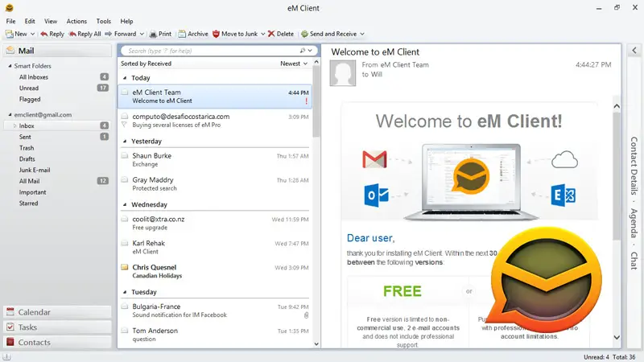The image size is (644, 362).
Task: Click the Reply toolbar button
Action: click(x=52, y=34)
